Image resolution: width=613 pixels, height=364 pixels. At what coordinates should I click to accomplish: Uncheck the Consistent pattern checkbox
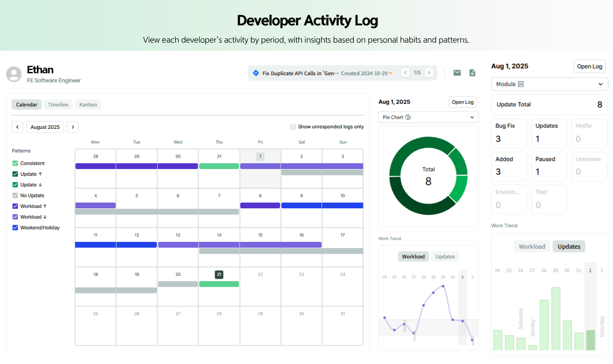pos(15,163)
